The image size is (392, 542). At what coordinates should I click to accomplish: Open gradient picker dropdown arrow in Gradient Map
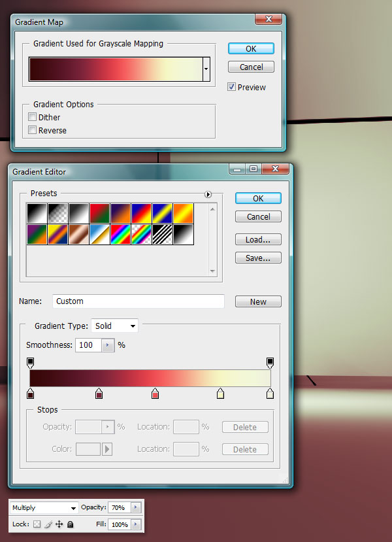pos(206,69)
